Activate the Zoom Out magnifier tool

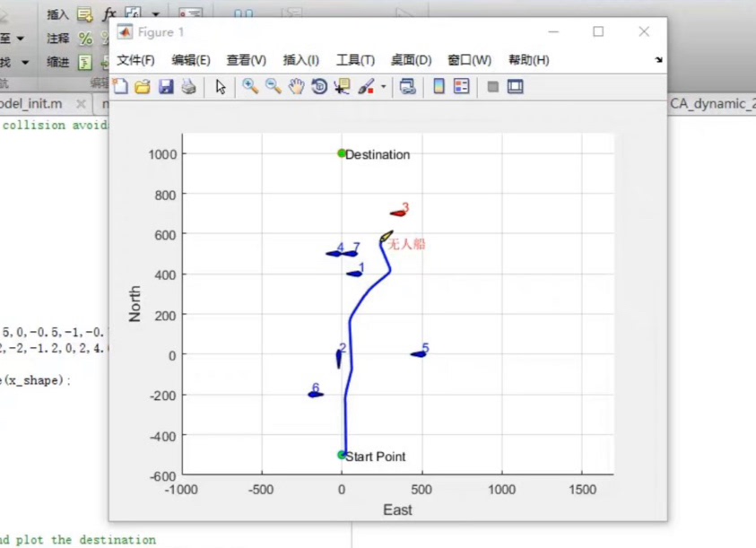(274, 86)
